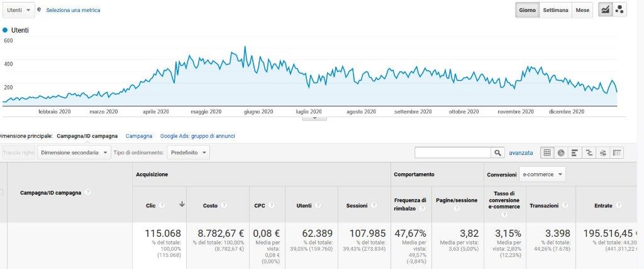Select the line chart view icon

tap(605, 10)
